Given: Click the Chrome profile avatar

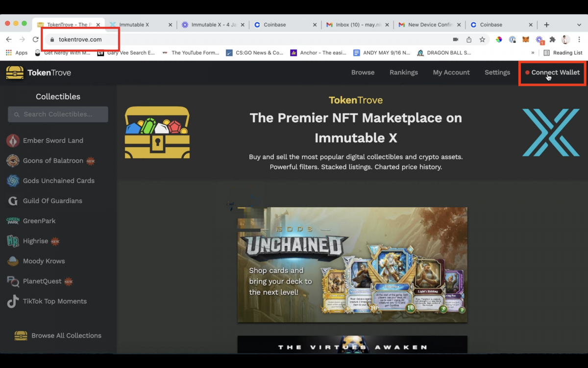Looking at the screenshot, I should point(565,39).
